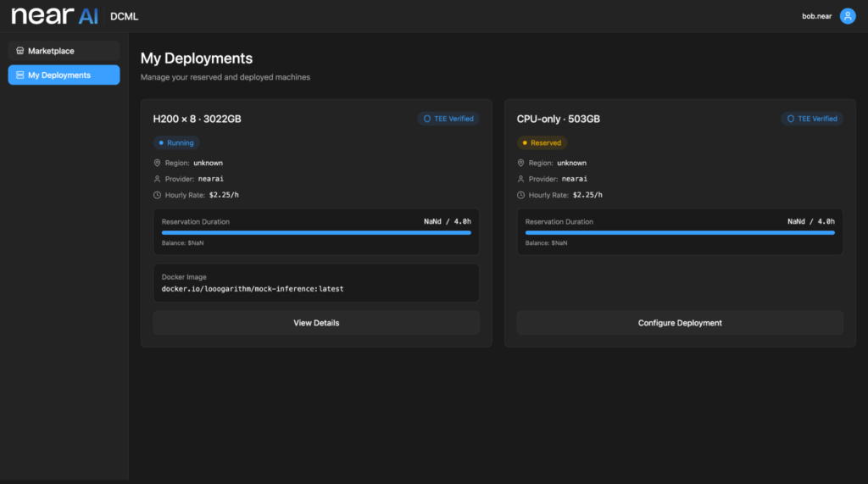The image size is (868, 484).
Task: Click the CPU-only reservation duration progress bar
Action: pos(680,232)
